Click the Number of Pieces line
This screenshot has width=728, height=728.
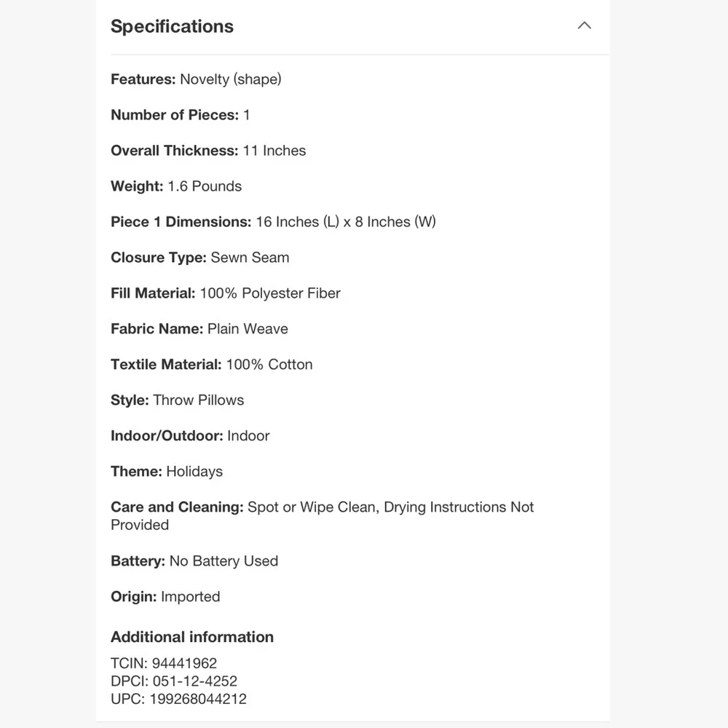(180, 115)
